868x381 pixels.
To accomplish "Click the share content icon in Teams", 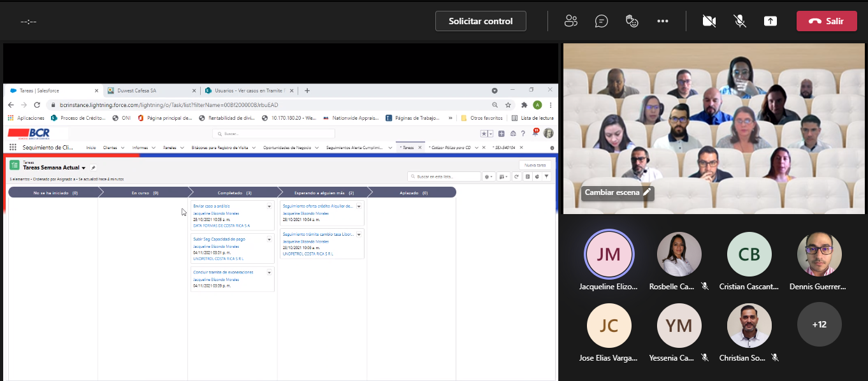I will 770,21.
